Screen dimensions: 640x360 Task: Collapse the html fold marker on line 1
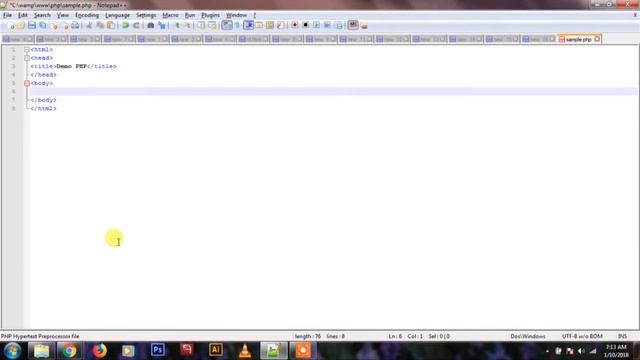27,49
